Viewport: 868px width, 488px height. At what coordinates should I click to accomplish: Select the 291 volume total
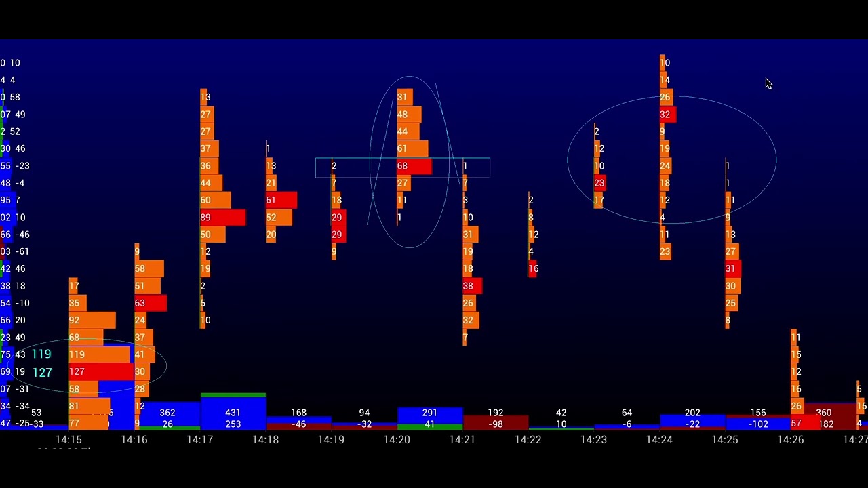[x=430, y=413]
